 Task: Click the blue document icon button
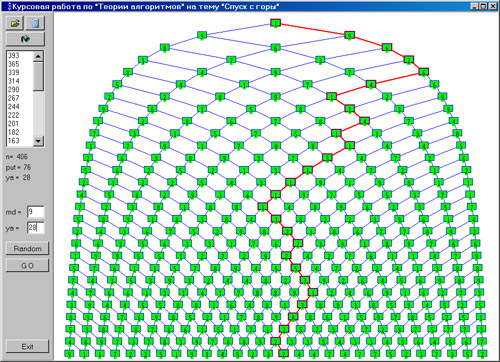pos(35,23)
